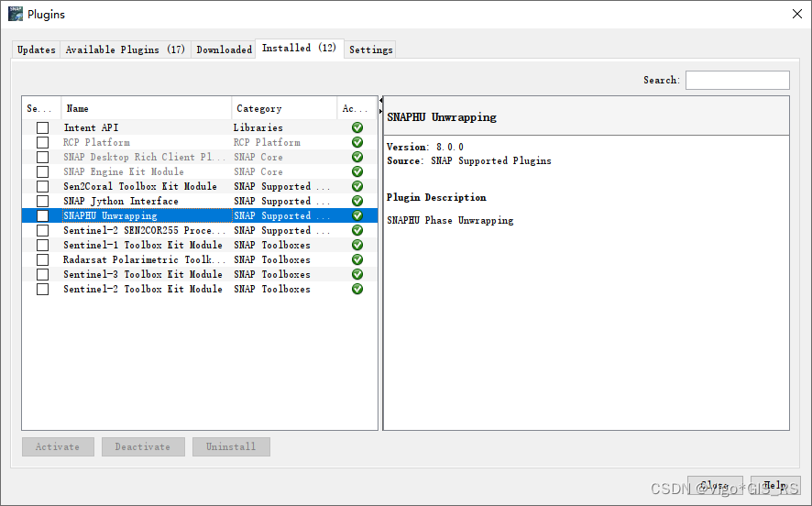Check the Intent API checkbox
Image resolution: width=812 pixels, height=506 pixels.
coord(42,127)
